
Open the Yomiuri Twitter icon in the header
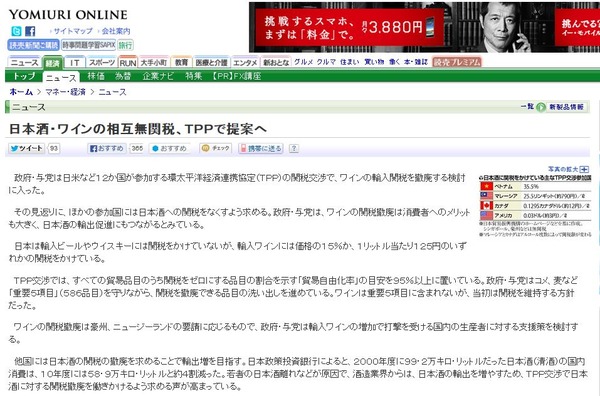[16, 31]
